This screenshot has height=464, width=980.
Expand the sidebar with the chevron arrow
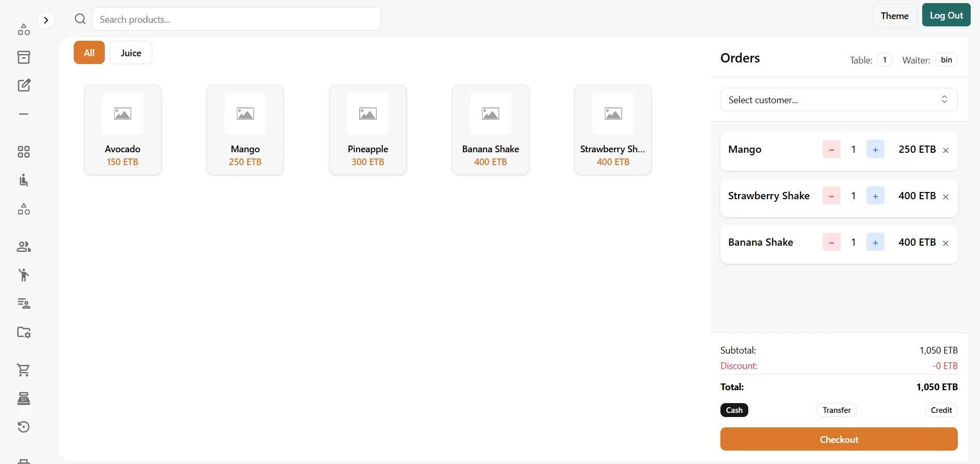pyautogui.click(x=46, y=20)
